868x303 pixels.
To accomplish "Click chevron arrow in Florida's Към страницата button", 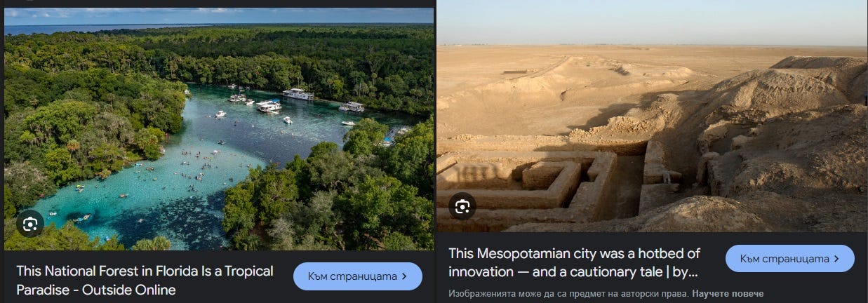I will click(404, 276).
